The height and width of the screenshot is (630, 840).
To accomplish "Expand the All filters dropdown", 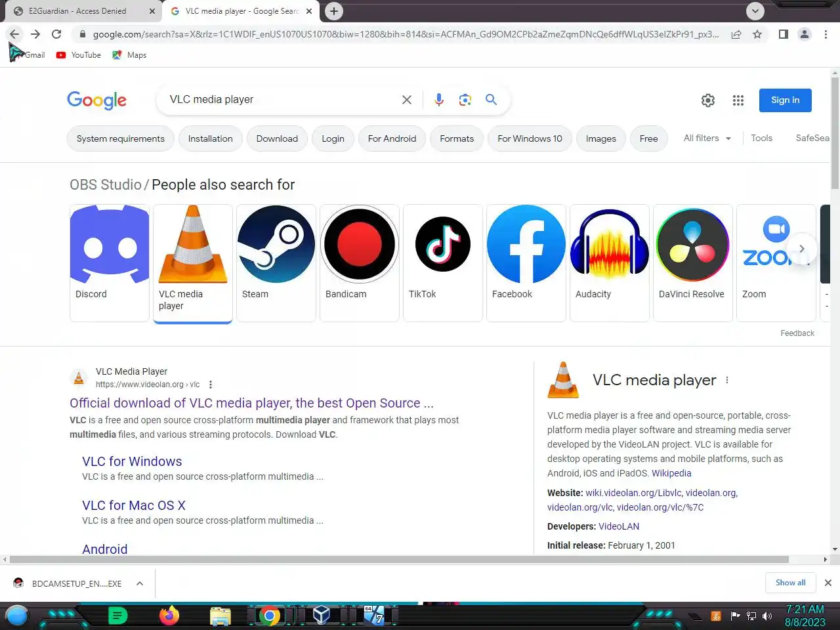I will 707,138.
